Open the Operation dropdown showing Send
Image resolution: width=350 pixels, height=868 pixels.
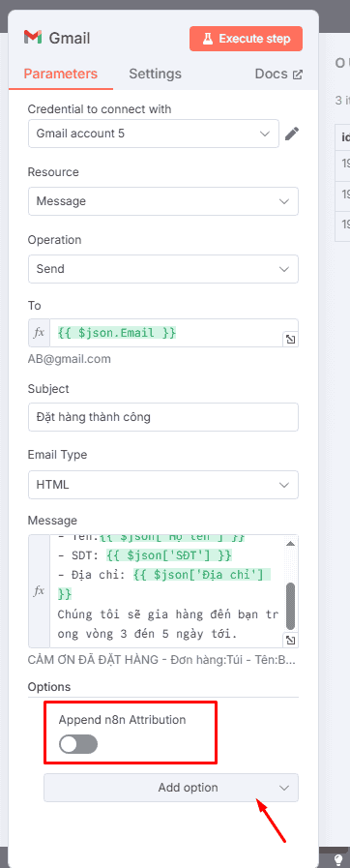tap(163, 269)
